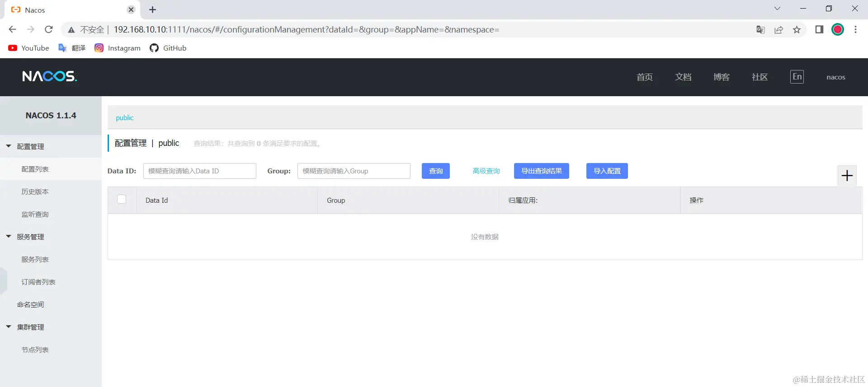This screenshot has width=868, height=387.
Task: Toggle the browser side panel icon
Action: point(819,29)
